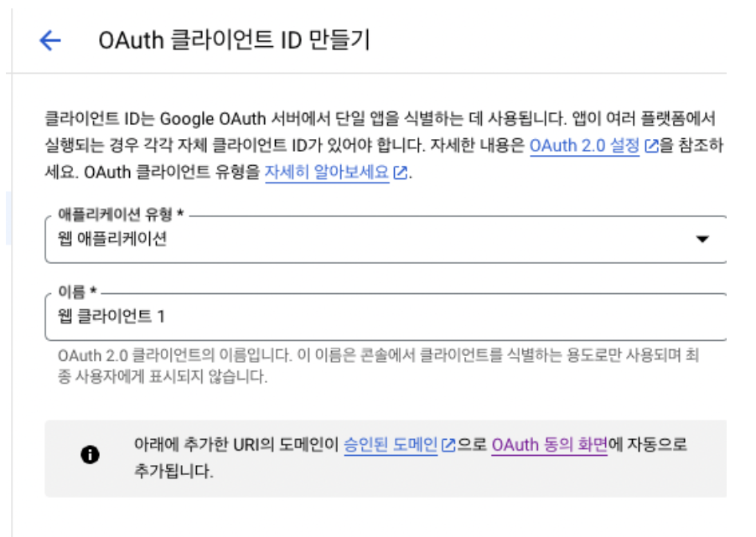Image resolution: width=756 pixels, height=537 pixels.
Task: Click the 애플리케이션 유형 * field label
Action: click(x=121, y=214)
